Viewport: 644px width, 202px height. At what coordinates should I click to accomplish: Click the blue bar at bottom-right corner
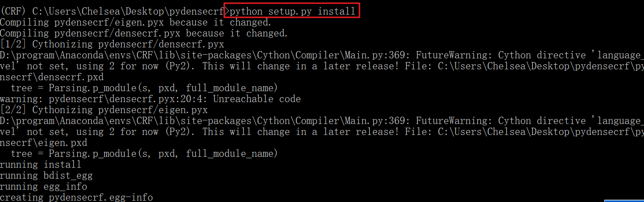(x=624, y=200)
